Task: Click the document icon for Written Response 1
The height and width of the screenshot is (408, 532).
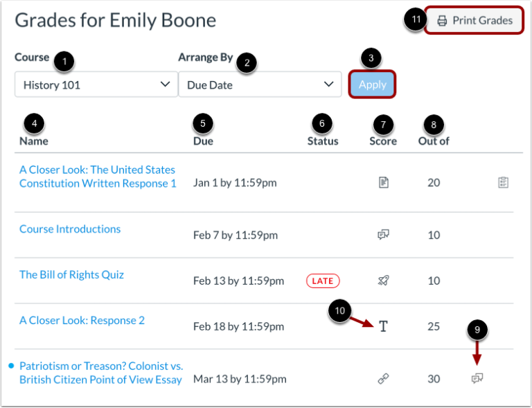Action: point(383,182)
